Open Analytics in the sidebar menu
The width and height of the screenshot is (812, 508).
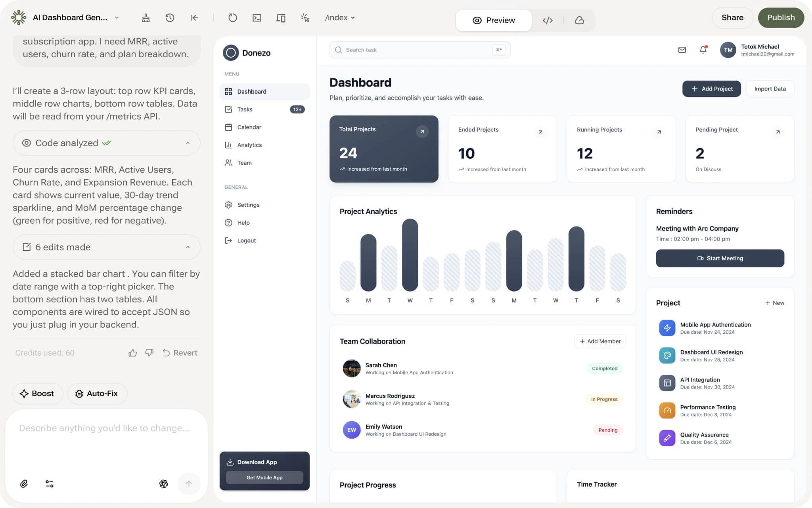249,145
